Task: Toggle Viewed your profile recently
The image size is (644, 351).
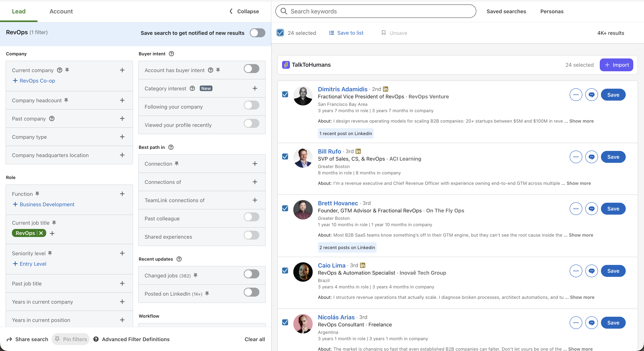Action: (x=252, y=123)
